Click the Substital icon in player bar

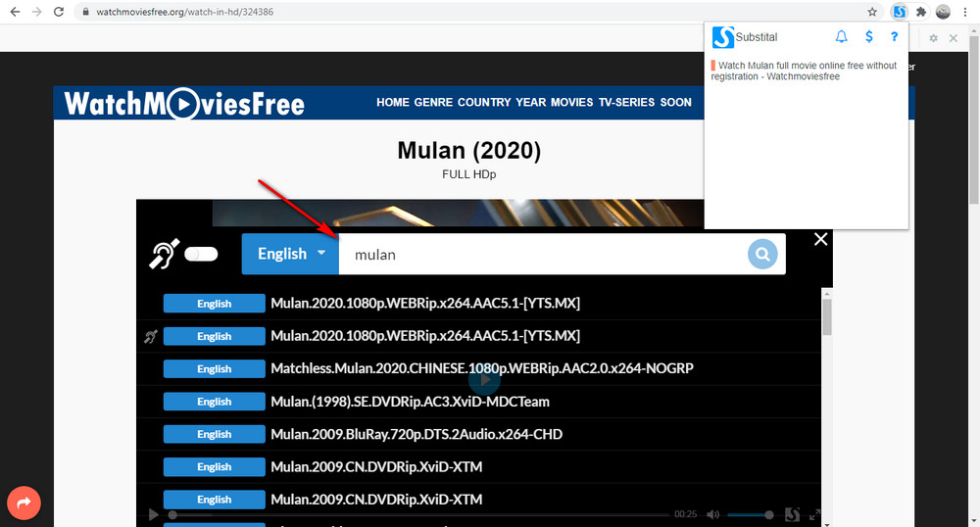[792, 514]
